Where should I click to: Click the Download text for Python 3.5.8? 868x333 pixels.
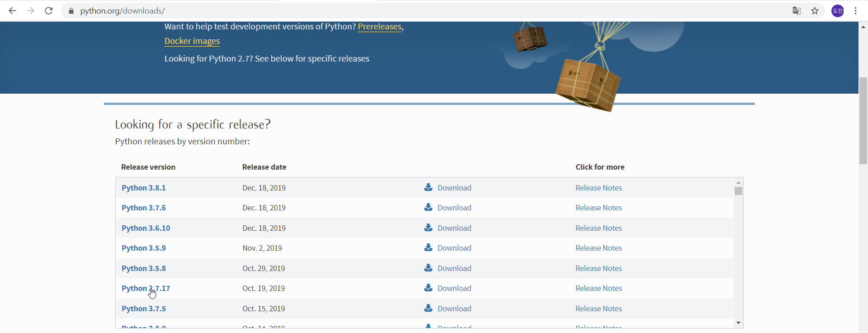click(x=454, y=268)
